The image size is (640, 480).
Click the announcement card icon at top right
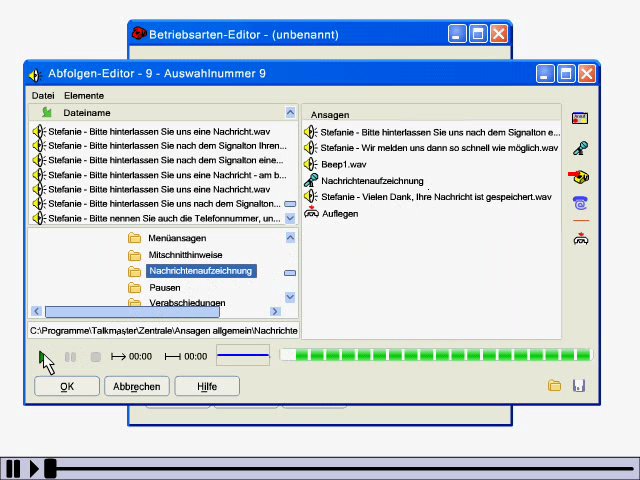click(x=580, y=118)
